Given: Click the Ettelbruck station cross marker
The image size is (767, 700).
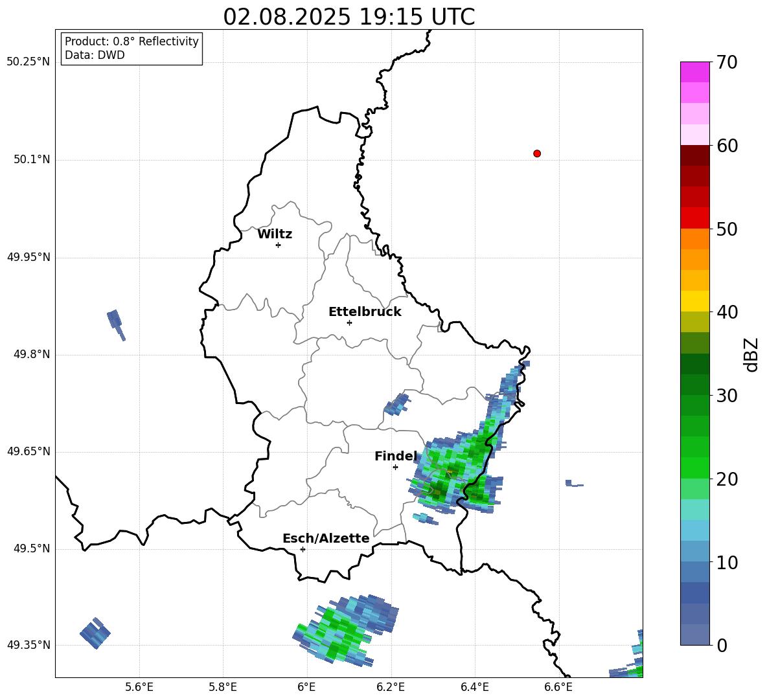Looking at the screenshot, I should 349,322.
